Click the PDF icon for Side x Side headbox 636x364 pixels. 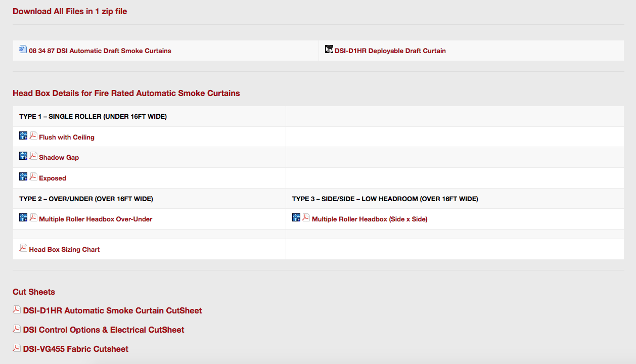[x=306, y=218]
